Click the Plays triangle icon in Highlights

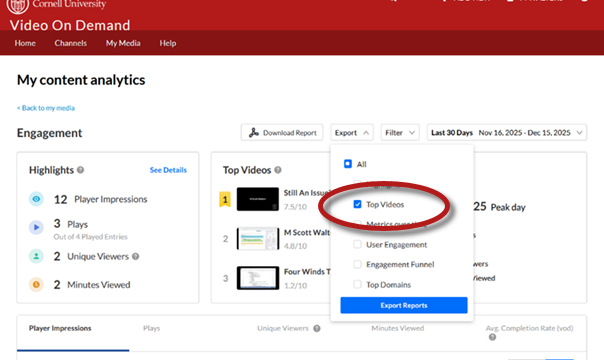pos(36,227)
